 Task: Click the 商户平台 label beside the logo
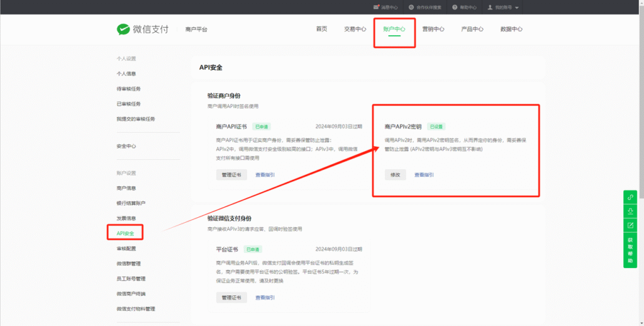[x=196, y=30]
